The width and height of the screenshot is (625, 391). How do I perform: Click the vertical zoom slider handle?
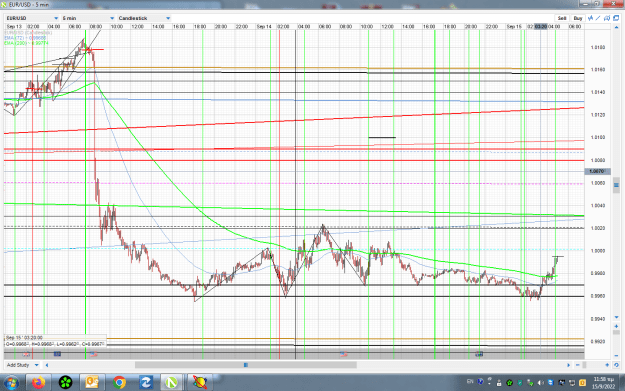pos(616,332)
